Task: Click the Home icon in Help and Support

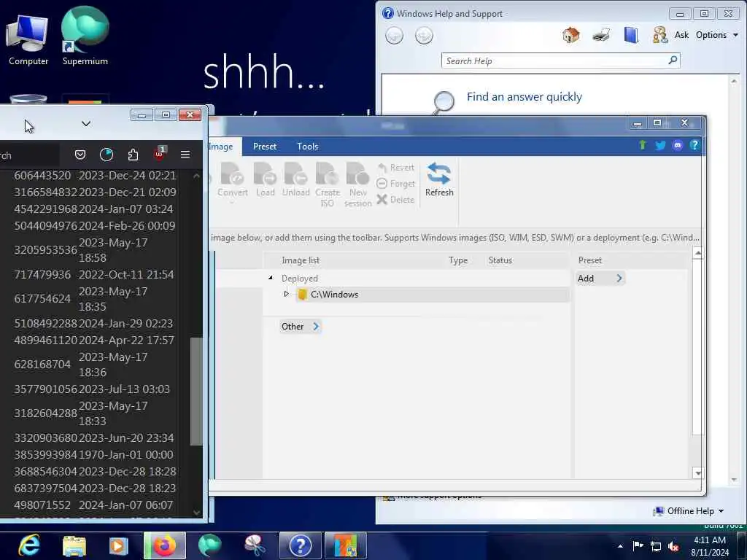Action: 570,35
